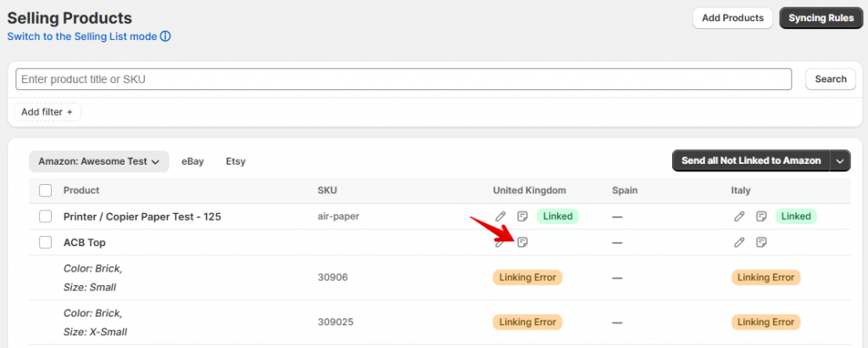The height and width of the screenshot is (348, 868).
Task: Open the Add filter + menu
Action: point(47,112)
